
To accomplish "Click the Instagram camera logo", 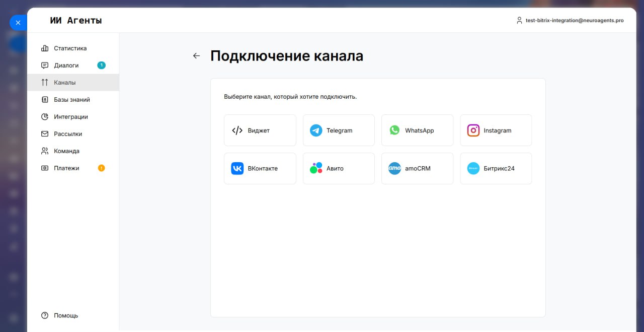I will click(473, 130).
